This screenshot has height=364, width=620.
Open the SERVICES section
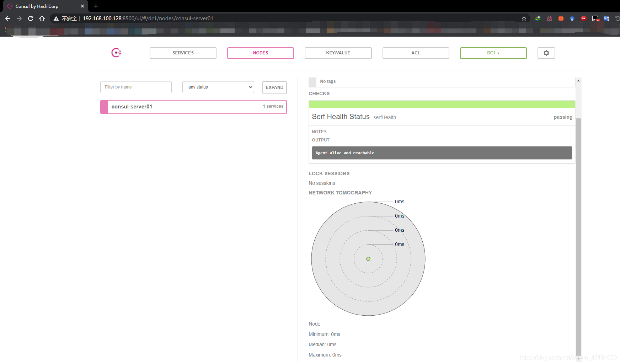tap(183, 53)
